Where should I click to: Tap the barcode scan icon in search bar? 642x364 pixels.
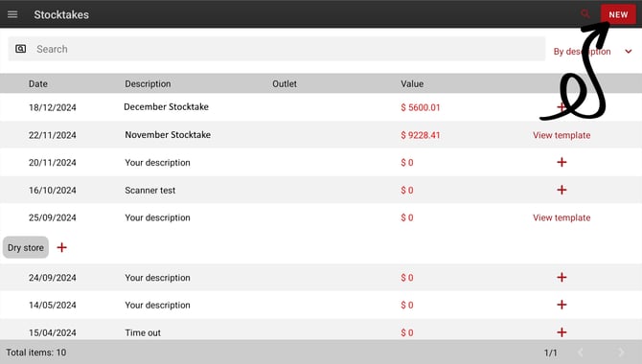pyautogui.click(x=20, y=49)
